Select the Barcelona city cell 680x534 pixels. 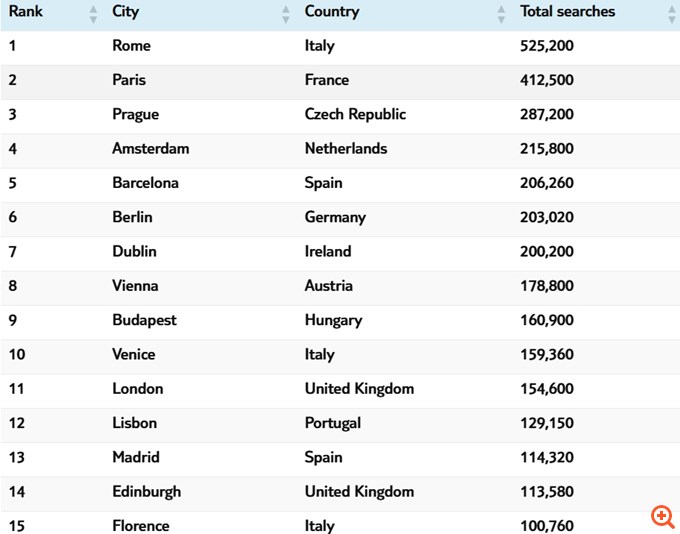pyautogui.click(x=146, y=183)
